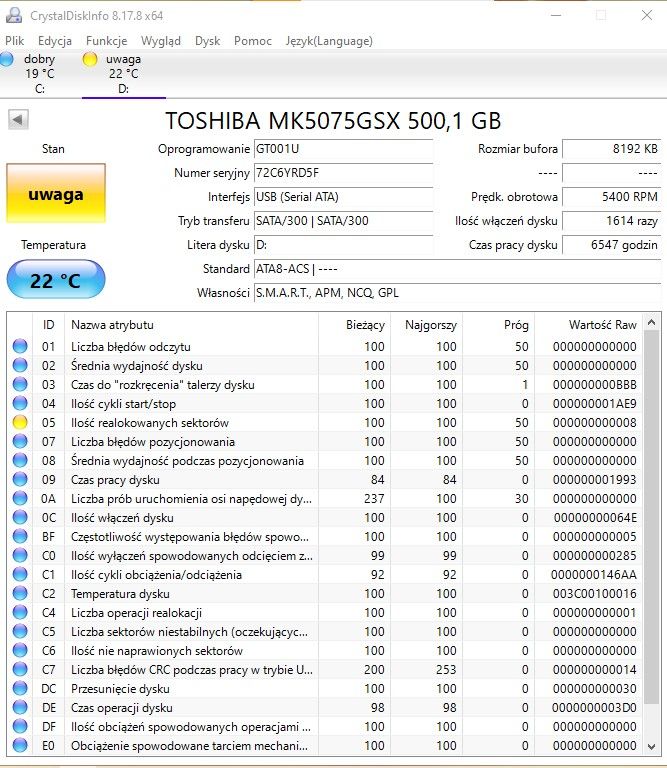Screen dimensions: 667x768
Task: Click the yellow uwaga health status button
Action: (56, 193)
